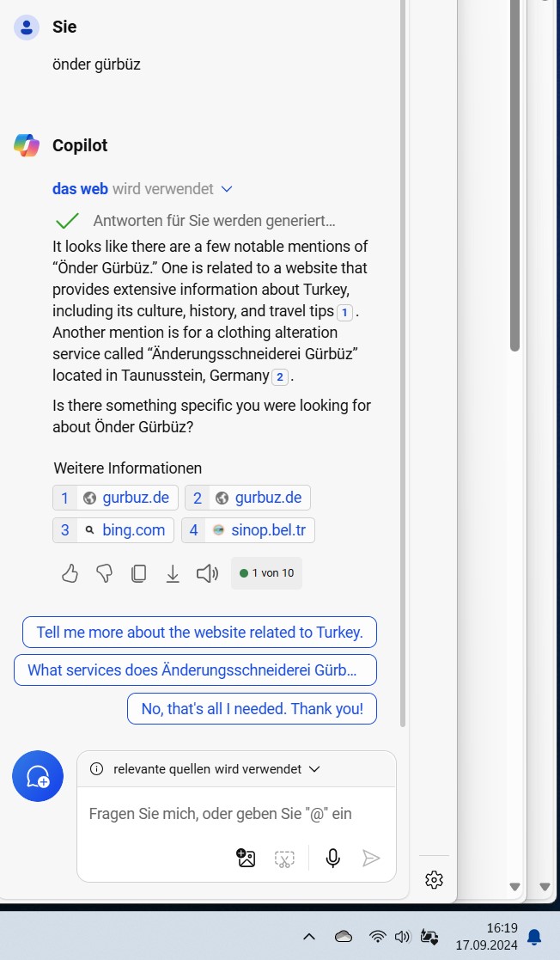This screenshot has height=960, width=560.
Task: Start a new topic with chat-plus button
Action: pos(38,776)
